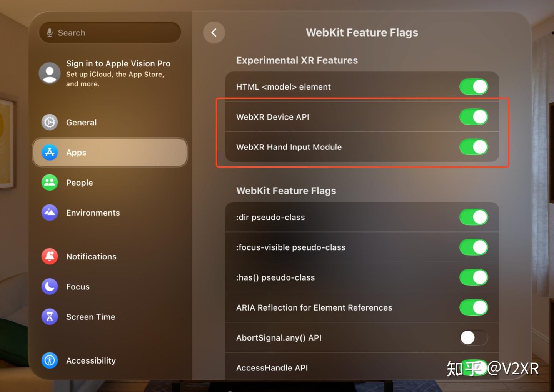Enable the AbortSignal.any() API switch
Image resolution: width=554 pixels, height=392 pixels.
point(474,338)
